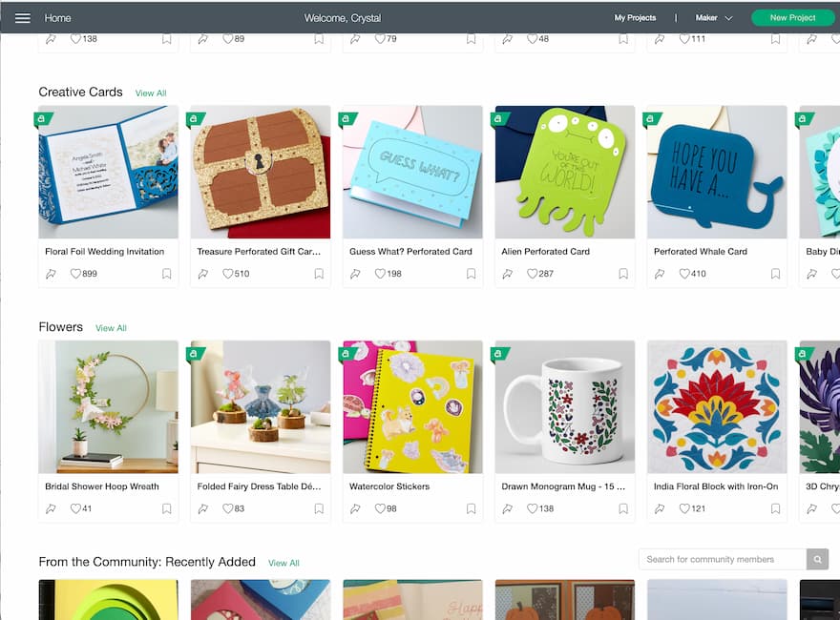Click the heart icon on Bridal Shower Hoop Wreath
The height and width of the screenshot is (620, 840).
coord(75,508)
